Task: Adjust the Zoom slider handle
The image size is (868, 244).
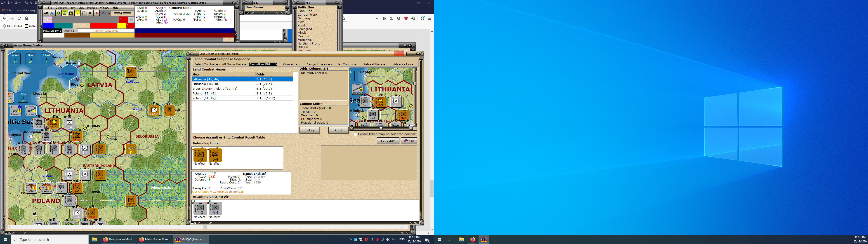Action: point(121,13)
